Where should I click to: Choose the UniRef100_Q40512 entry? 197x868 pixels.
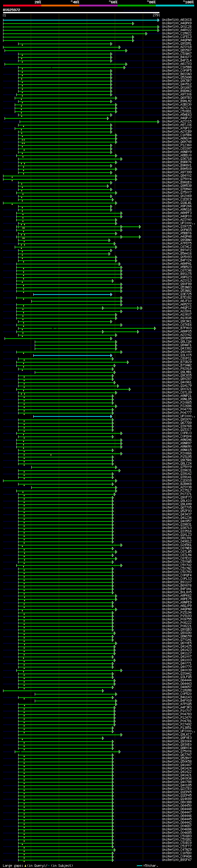pyautogui.click(x=177, y=85)
